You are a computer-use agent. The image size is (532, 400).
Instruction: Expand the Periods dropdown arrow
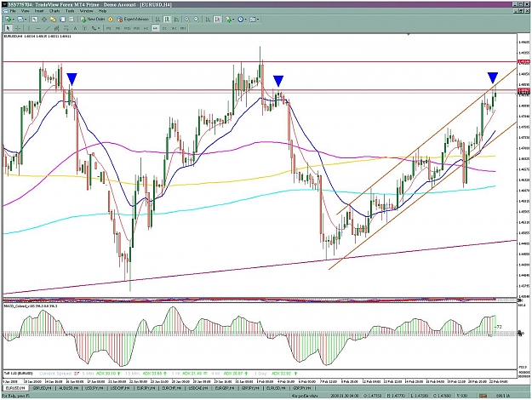(246, 20)
